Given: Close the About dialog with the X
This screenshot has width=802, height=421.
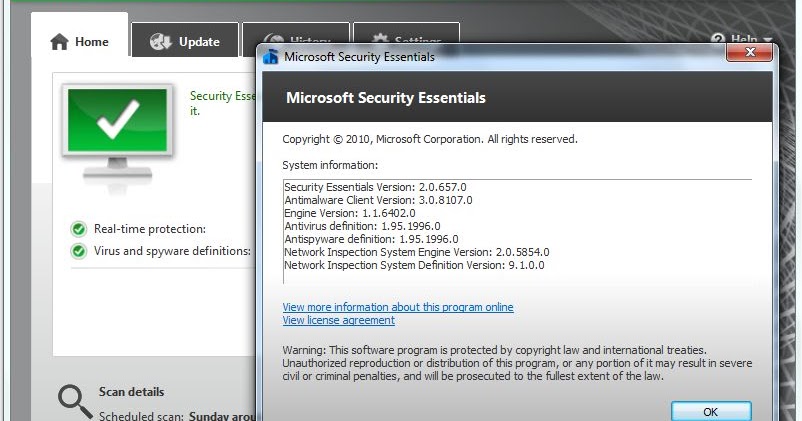Looking at the screenshot, I should pos(750,52).
